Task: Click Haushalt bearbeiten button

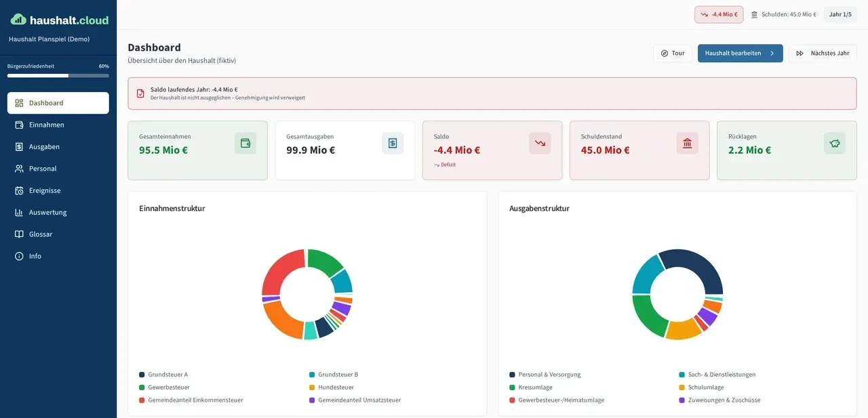Action: click(741, 54)
